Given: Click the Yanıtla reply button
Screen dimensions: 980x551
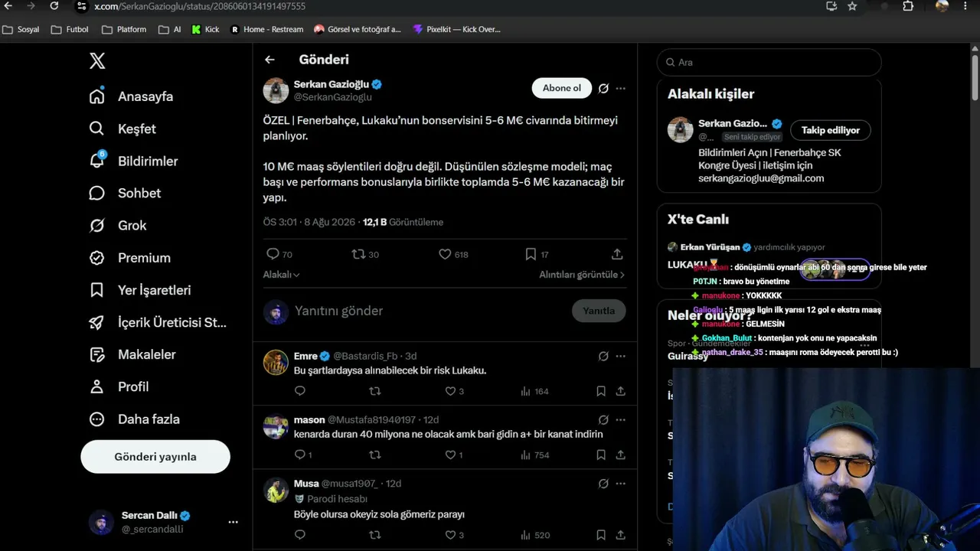Looking at the screenshot, I should [x=599, y=311].
